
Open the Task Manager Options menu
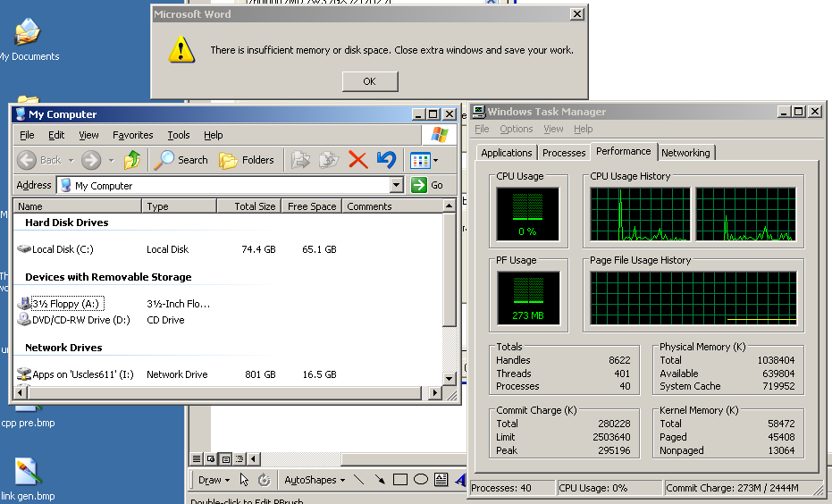[x=516, y=129]
